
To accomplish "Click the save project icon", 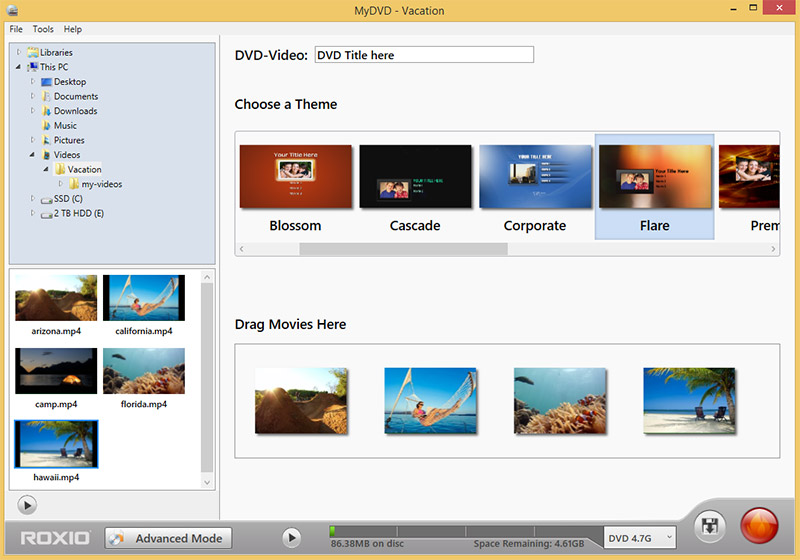I will [710, 526].
